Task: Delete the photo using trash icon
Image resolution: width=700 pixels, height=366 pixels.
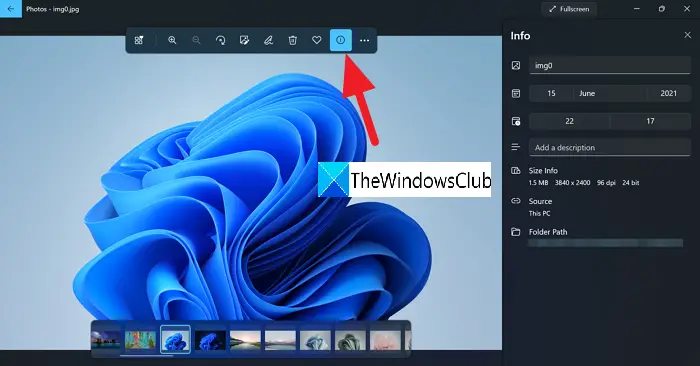Action: [x=292, y=40]
